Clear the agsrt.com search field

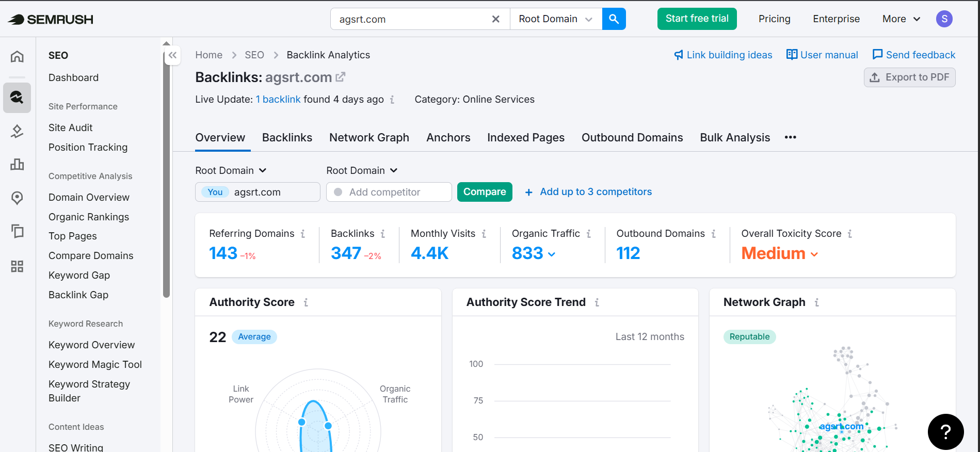pos(495,19)
